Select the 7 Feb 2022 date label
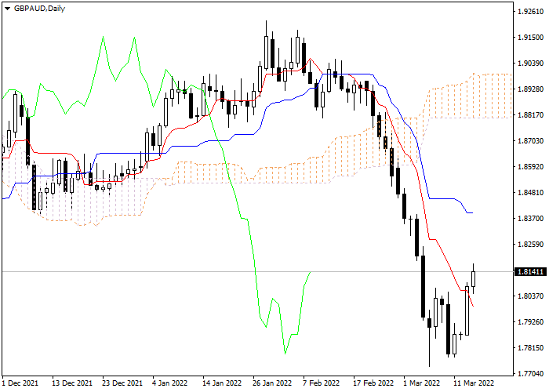 (x=321, y=383)
